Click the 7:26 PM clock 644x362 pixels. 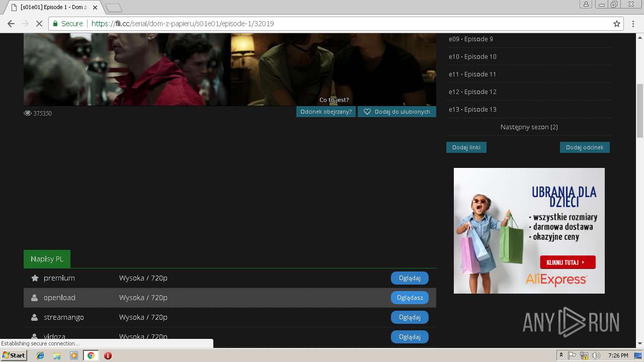[x=618, y=355]
